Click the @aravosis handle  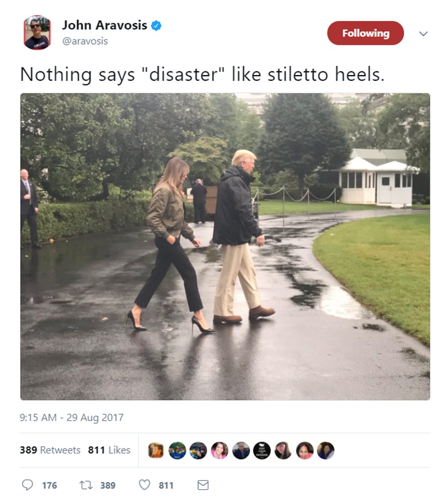[85, 41]
